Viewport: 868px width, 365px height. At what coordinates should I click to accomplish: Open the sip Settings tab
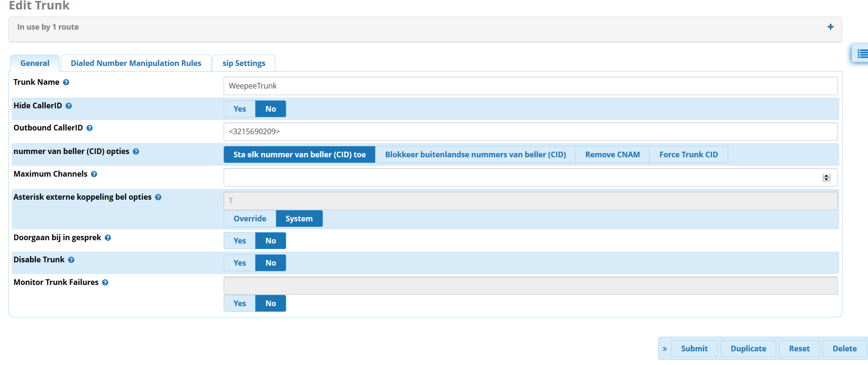pos(244,63)
